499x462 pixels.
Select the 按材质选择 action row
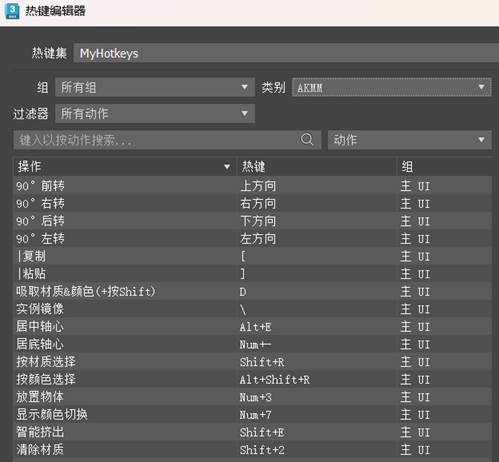click(x=252, y=362)
